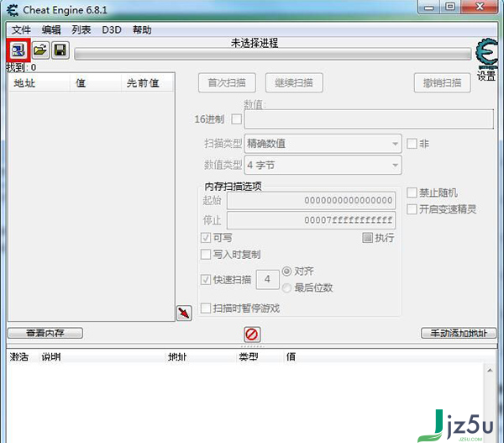This screenshot has width=504, height=443.
Task: Click the address table 值 column header
Action: pyautogui.click(x=291, y=356)
